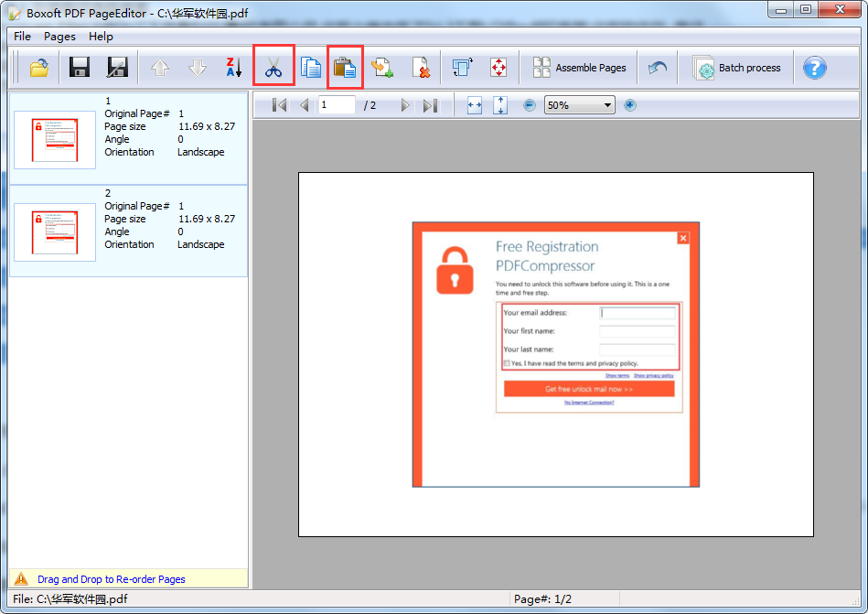Save the document using the Save icon
This screenshot has height=614, width=868.
pos(79,65)
